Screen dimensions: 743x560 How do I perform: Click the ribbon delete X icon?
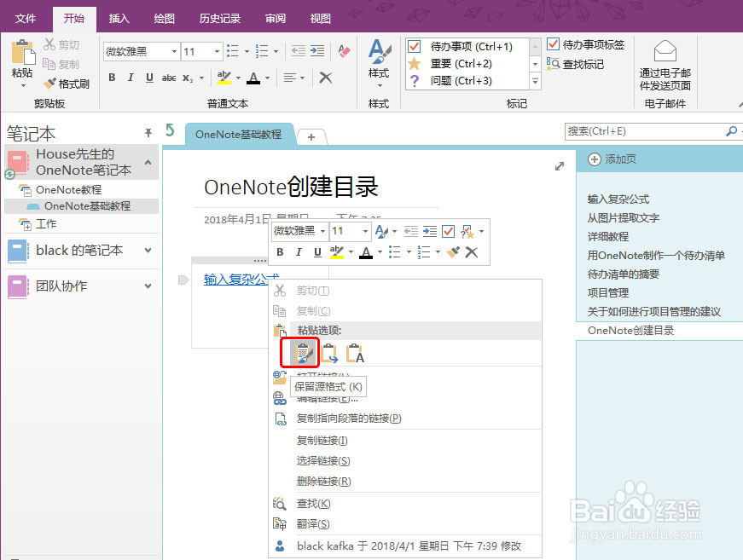pyautogui.click(x=326, y=78)
